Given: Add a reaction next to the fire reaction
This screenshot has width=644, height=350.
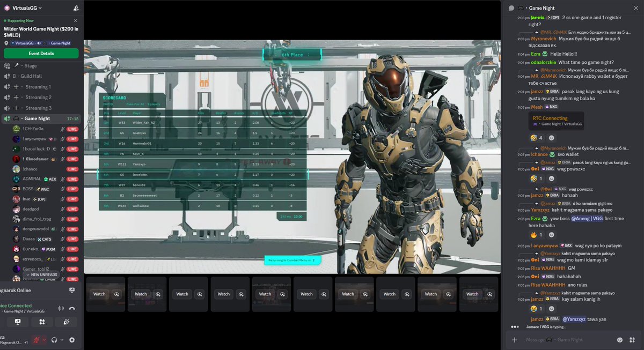Looking at the screenshot, I should [x=551, y=235].
